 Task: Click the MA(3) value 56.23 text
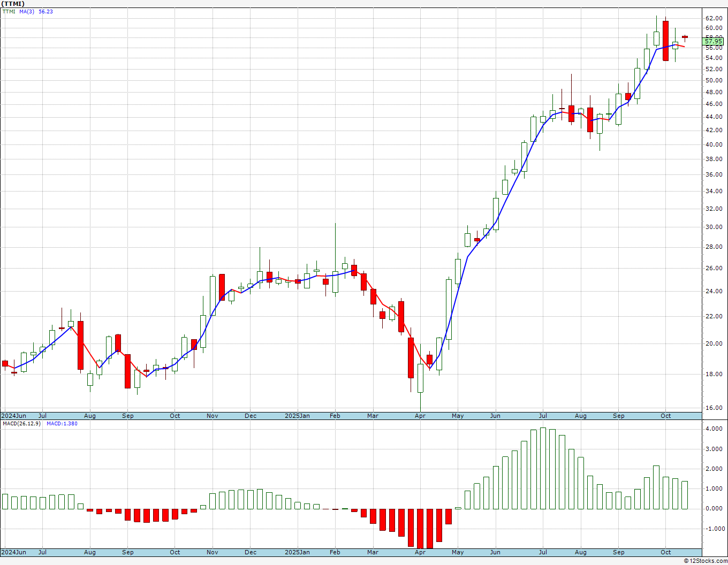[45, 12]
